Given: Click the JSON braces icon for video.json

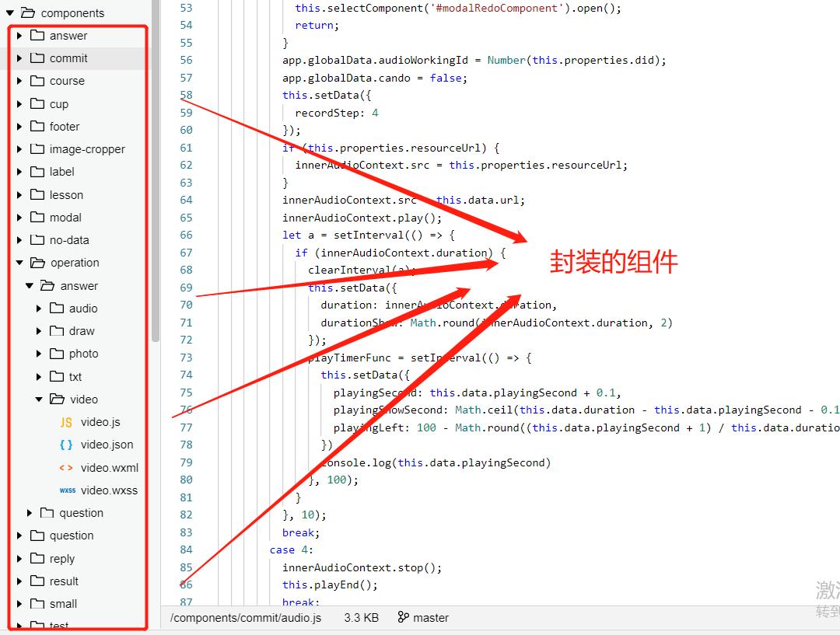Looking at the screenshot, I should pyautogui.click(x=66, y=445).
